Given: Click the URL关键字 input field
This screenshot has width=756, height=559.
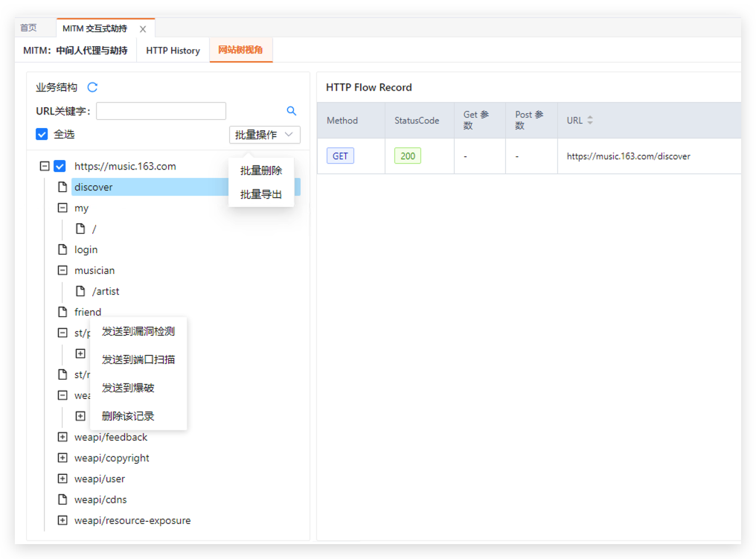Looking at the screenshot, I should [x=161, y=111].
